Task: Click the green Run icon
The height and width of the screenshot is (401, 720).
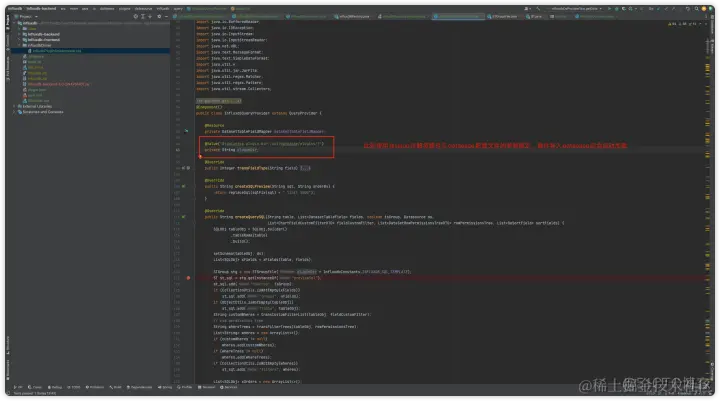Action: click(x=609, y=9)
